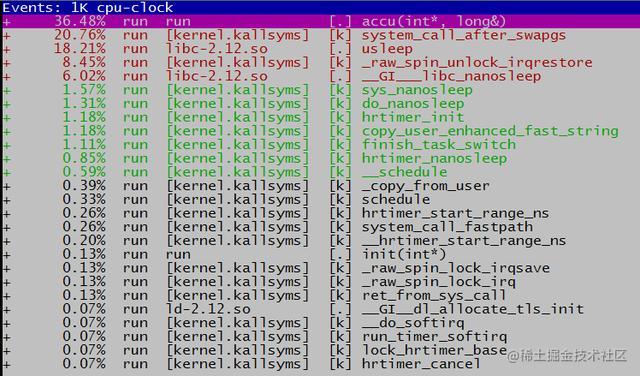
Task: Click the Events: 1K cpu-clock header
Action: coord(88,7)
